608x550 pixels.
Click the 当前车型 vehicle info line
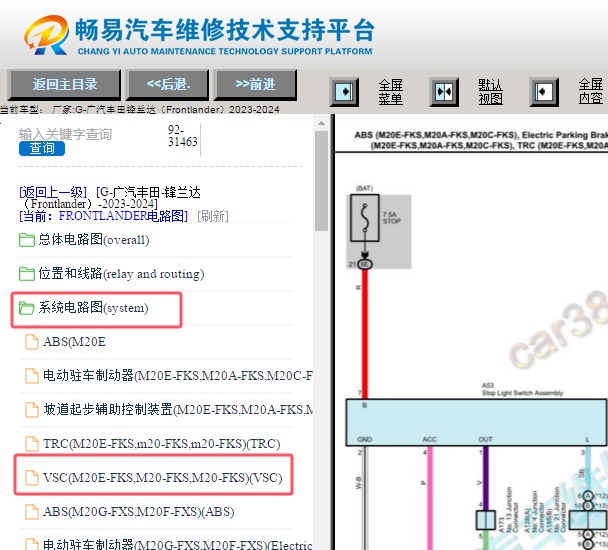tap(140, 110)
